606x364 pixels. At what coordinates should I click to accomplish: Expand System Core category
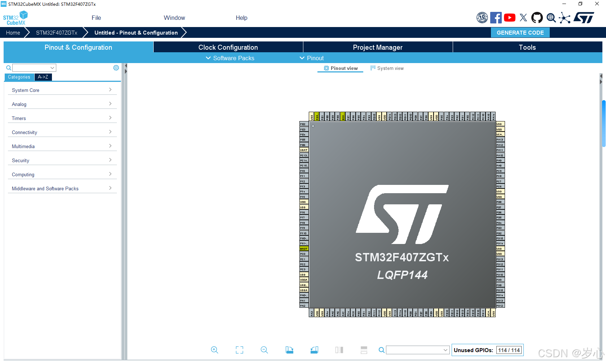[x=62, y=90]
